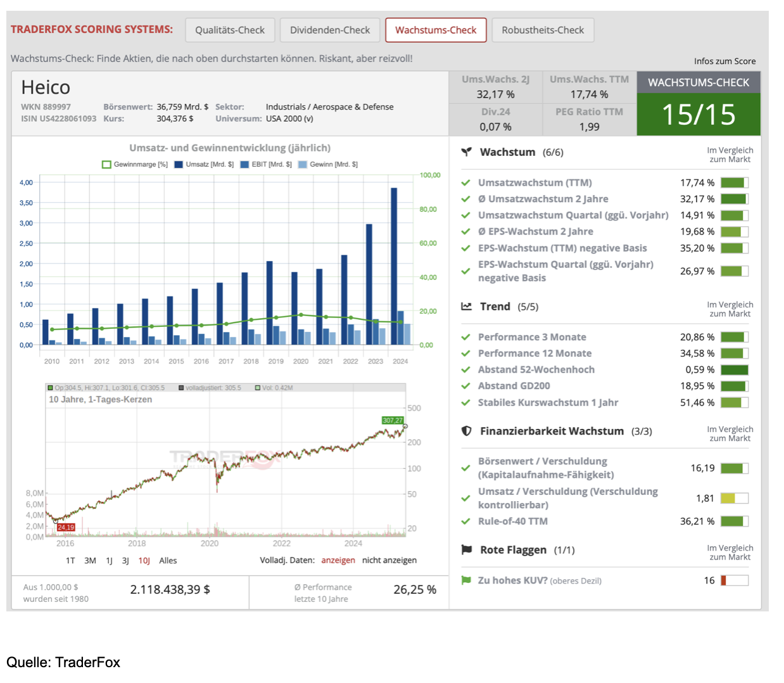Click the Stabiles Kurswachstum value 51,46 %

pos(697,402)
